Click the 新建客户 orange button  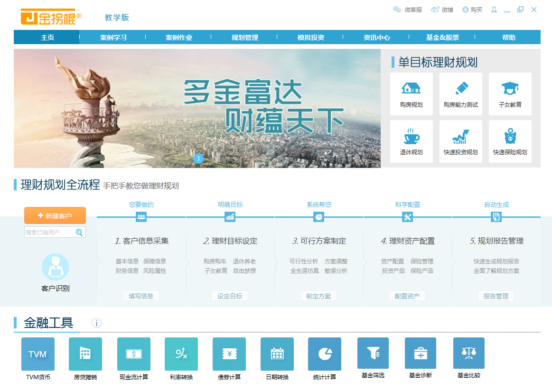tap(55, 215)
